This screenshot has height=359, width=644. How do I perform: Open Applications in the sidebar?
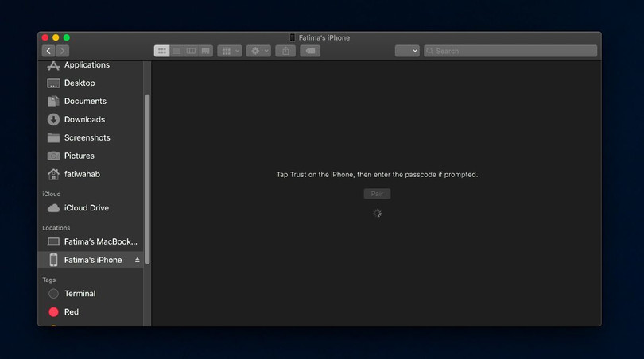pos(87,65)
